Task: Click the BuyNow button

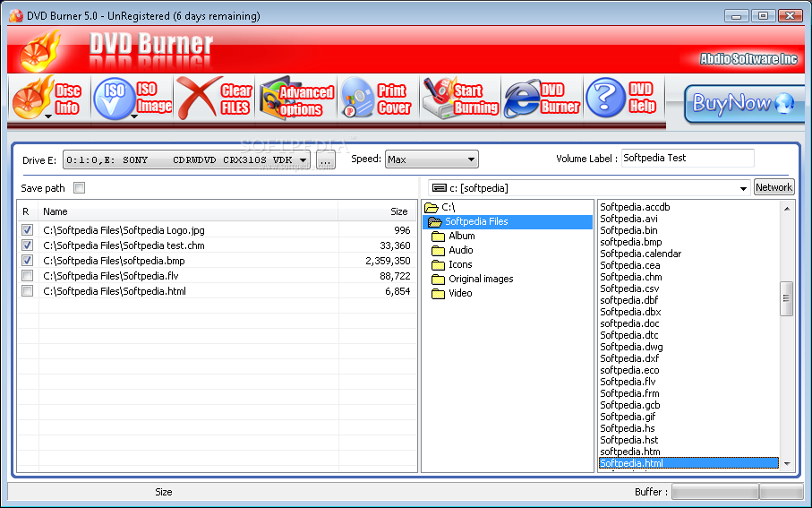Action: [x=744, y=104]
